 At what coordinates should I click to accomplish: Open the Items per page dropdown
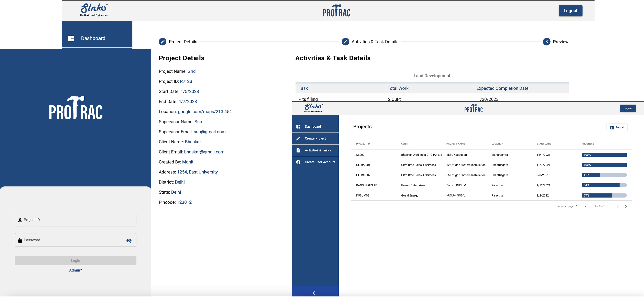pos(581,206)
